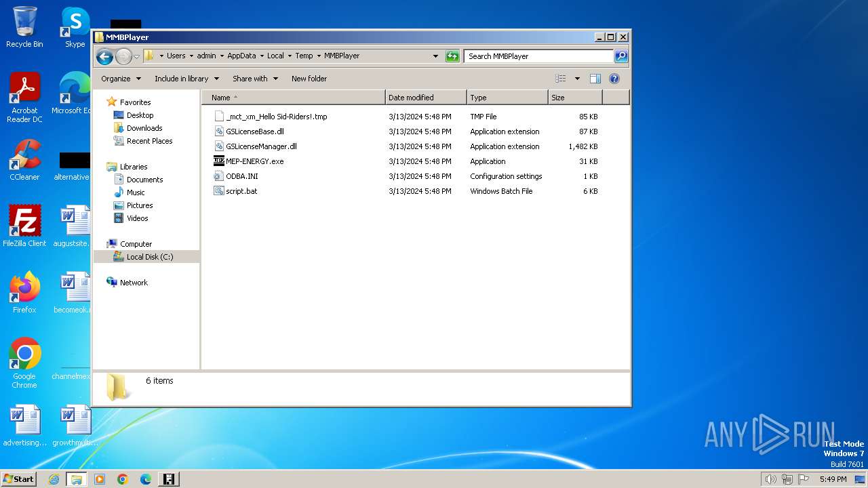This screenshot has width=868, height=488.
Task: Open recent pages dropdown beside navigation arrows
Action: click(136, 56)
